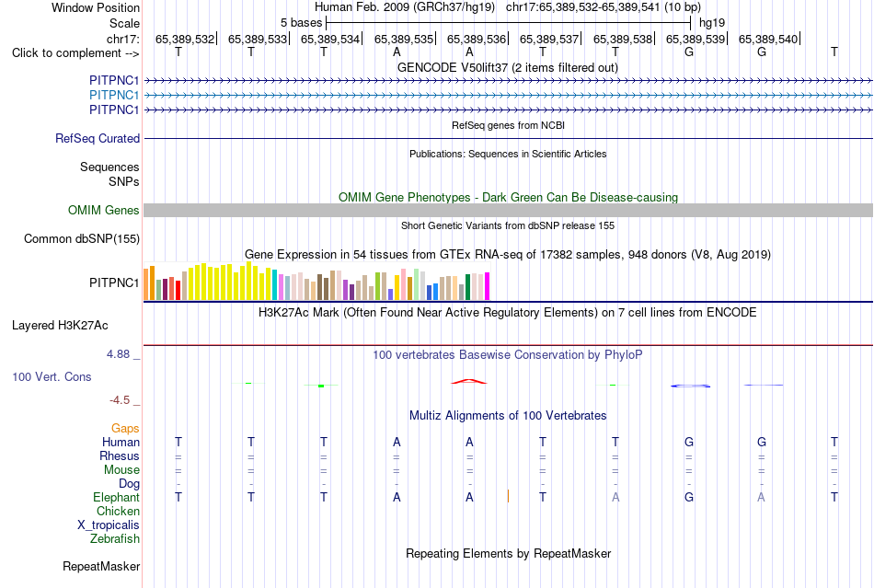Click the Sequences track label

[x=109, y=167]
